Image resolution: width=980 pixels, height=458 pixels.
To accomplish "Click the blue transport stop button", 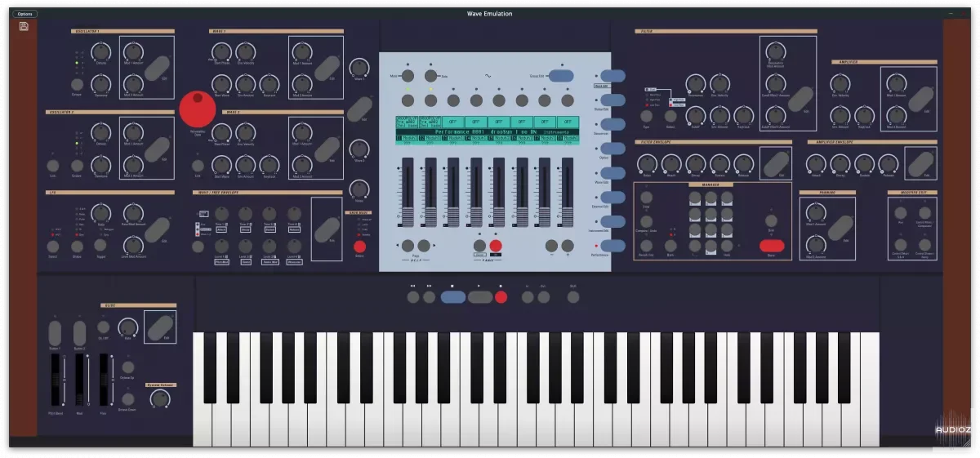I will coord(452,297).
